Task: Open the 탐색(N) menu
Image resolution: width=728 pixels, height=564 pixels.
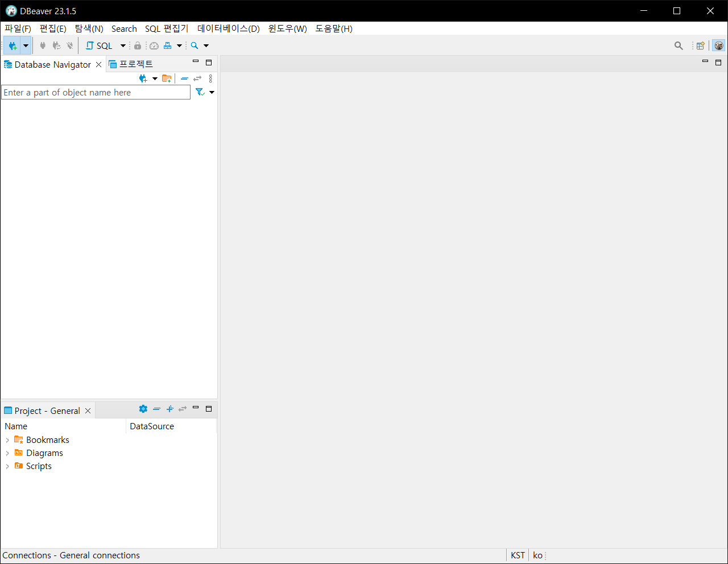Action: pyautogui.click(x=89, y=28)
